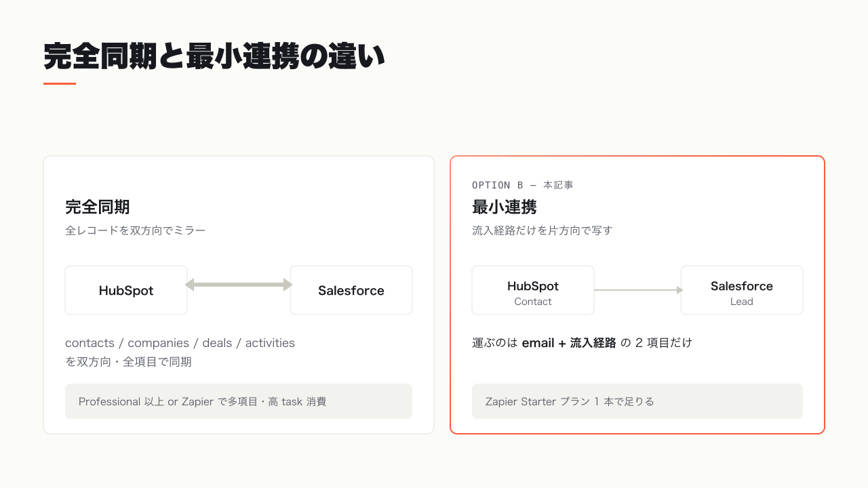Viewport: 868px width, 488px height.
Task: Click the bidirectional arrow between HubSpot and Salesforce
Action: pos(239,285)
